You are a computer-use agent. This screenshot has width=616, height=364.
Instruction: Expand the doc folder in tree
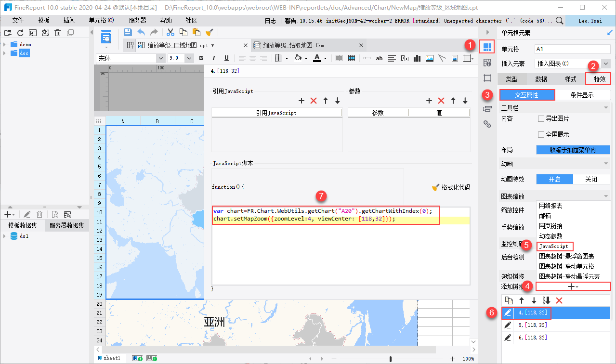[x=5, y=53]
